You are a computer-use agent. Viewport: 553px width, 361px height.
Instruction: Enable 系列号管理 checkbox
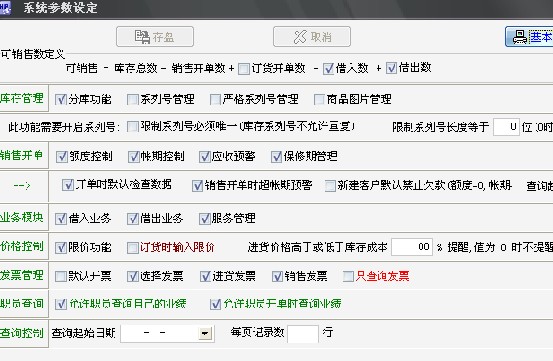point(133,100)
